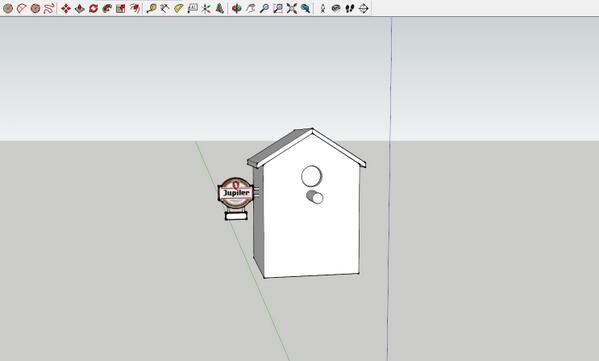The image size is (599, 361).
Task: Use the Zoom Window tool
Action: pos(278,8)
